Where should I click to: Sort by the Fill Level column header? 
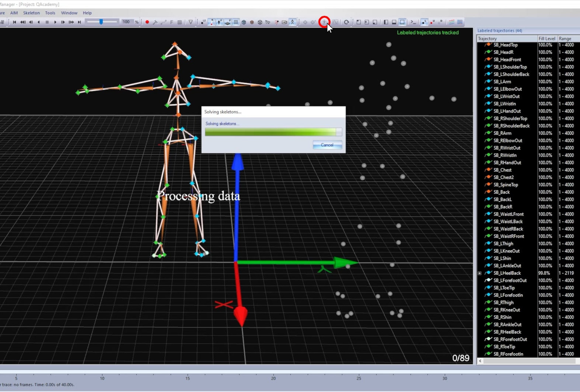pos(546,39)
